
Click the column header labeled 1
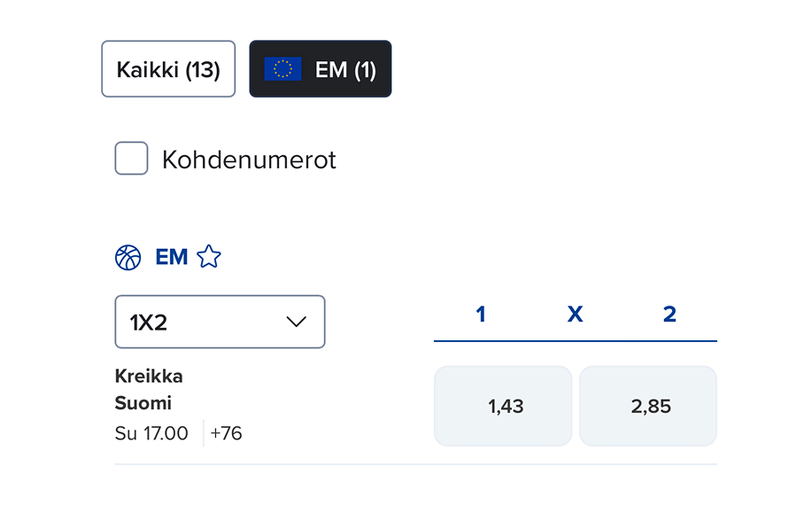(x=481, y=315)
